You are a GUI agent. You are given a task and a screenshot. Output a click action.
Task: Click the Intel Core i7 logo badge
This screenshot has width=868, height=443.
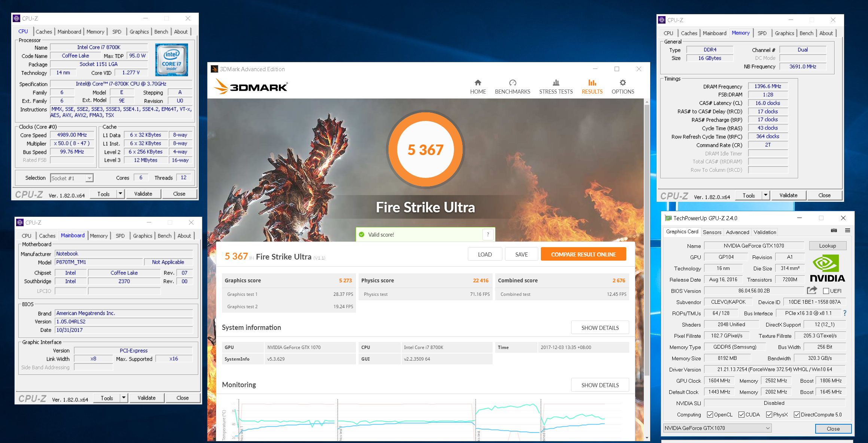click(171, 60)
